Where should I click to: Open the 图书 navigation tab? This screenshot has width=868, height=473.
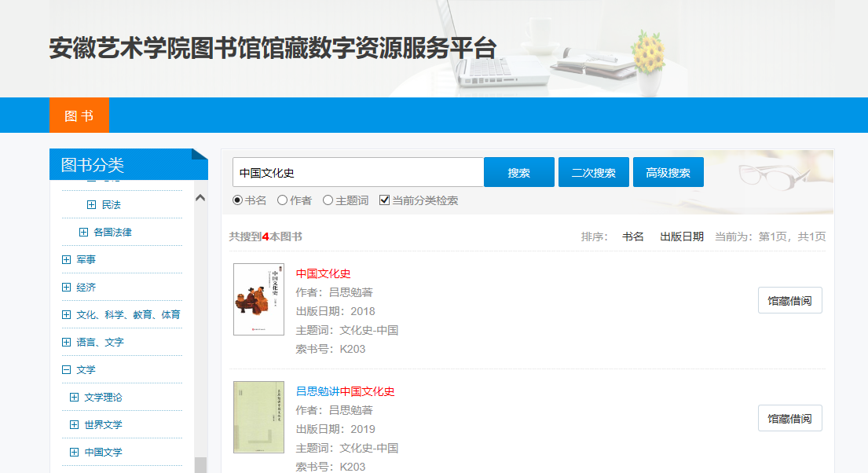[79, 116]
